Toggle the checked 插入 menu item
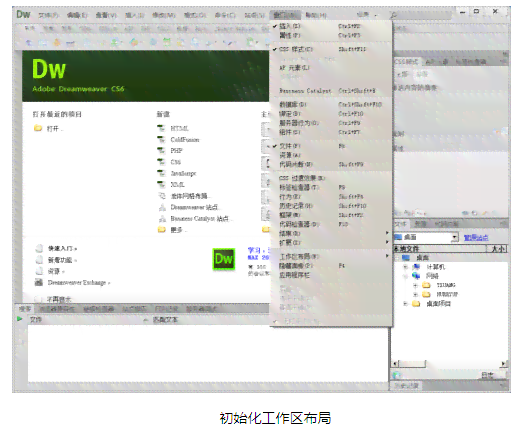 (x=331, y=26)
